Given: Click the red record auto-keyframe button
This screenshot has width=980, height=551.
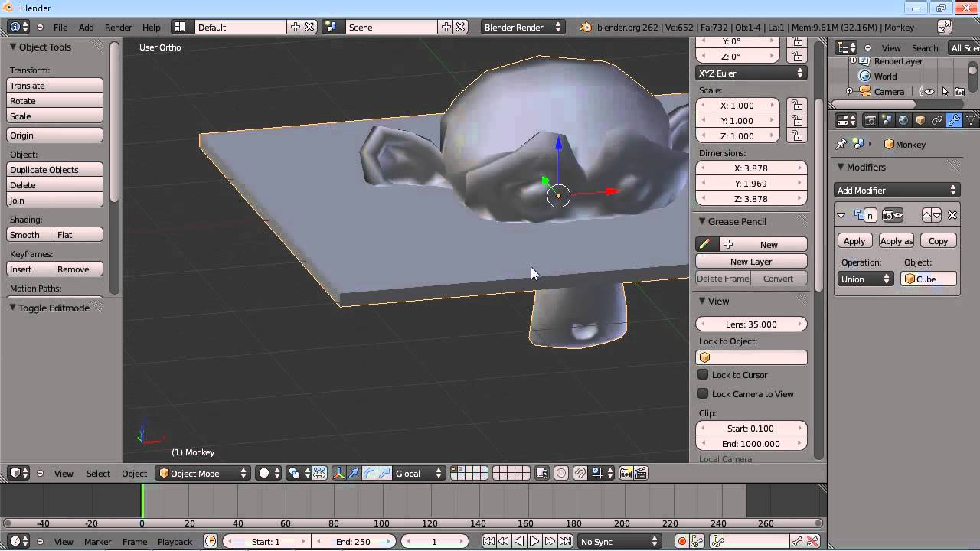Looking at the screenshot, I should coord(681,542).
